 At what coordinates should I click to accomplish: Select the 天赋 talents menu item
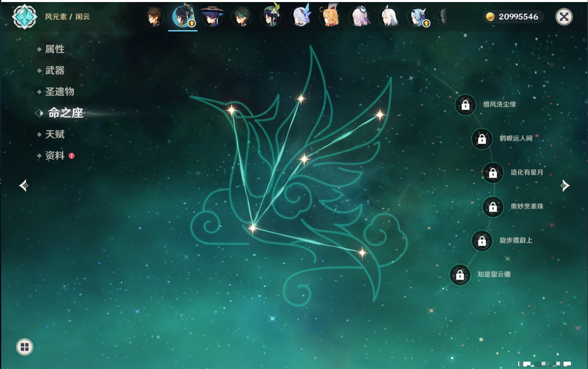click(x=55, y=135)
